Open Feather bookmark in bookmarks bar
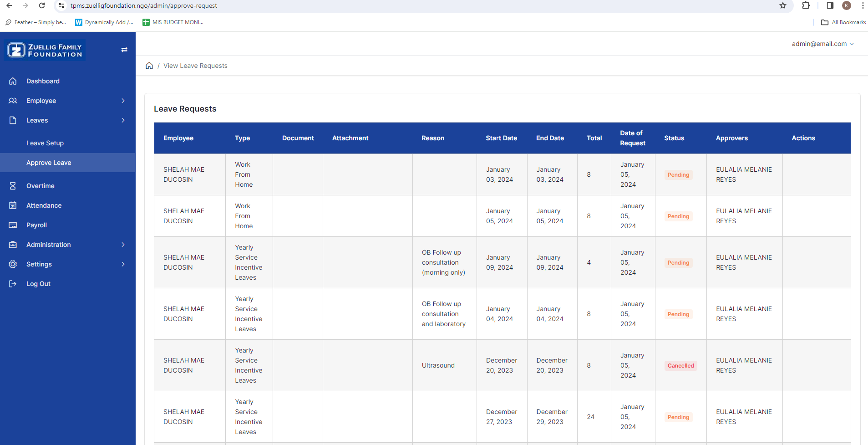Image resolution: width=868 pixels, height=445 pixels. [36, 22]
